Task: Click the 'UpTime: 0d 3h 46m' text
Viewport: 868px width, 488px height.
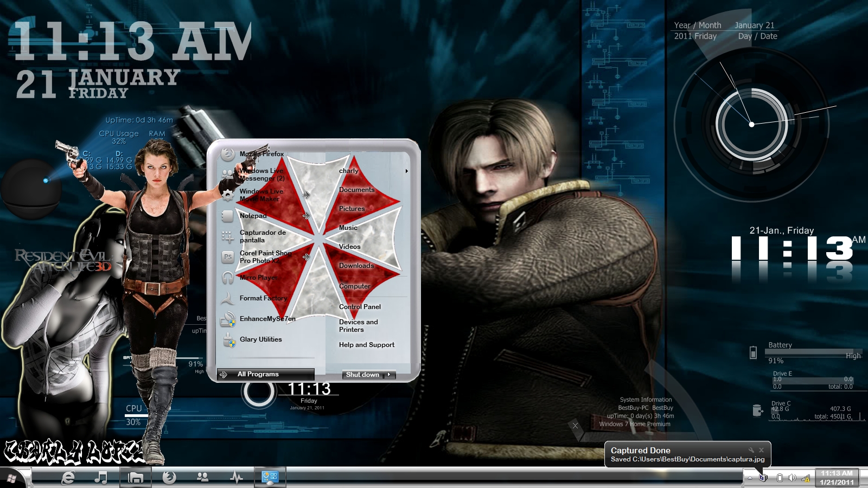Action: click(x=139, y=120)
